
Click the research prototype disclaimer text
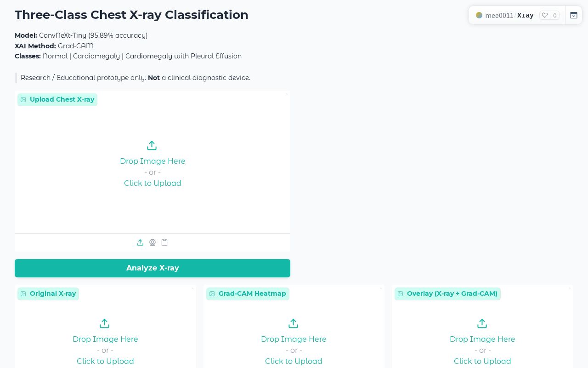point(136,78)
